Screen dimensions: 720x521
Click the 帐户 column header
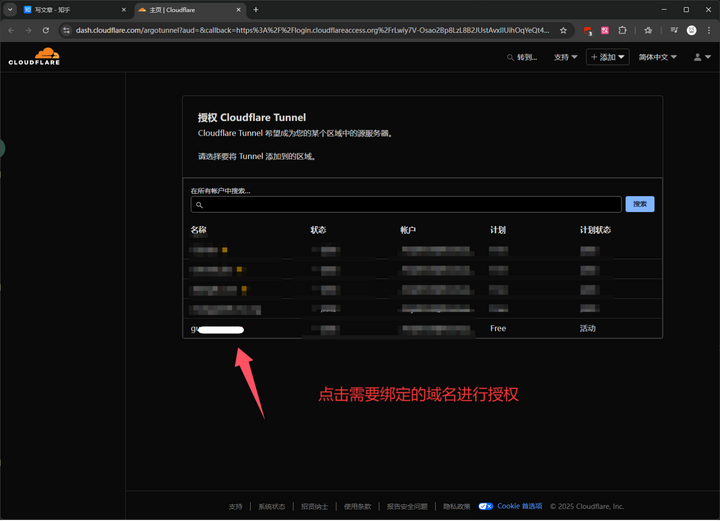click(x=408, y=230)
